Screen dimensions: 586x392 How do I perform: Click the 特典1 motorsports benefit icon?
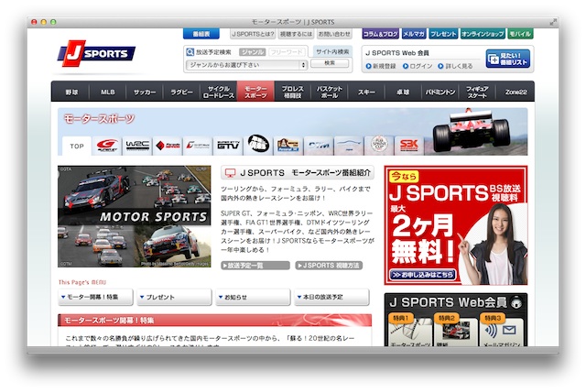point(409,331)
